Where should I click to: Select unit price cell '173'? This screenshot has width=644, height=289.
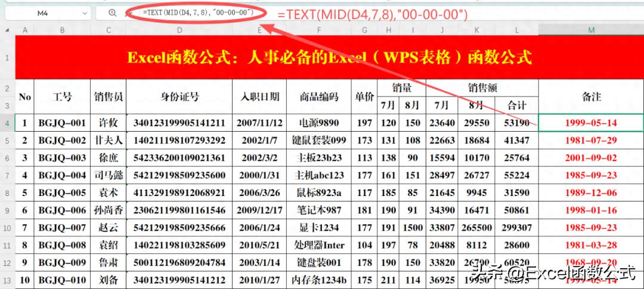(364, 141)
